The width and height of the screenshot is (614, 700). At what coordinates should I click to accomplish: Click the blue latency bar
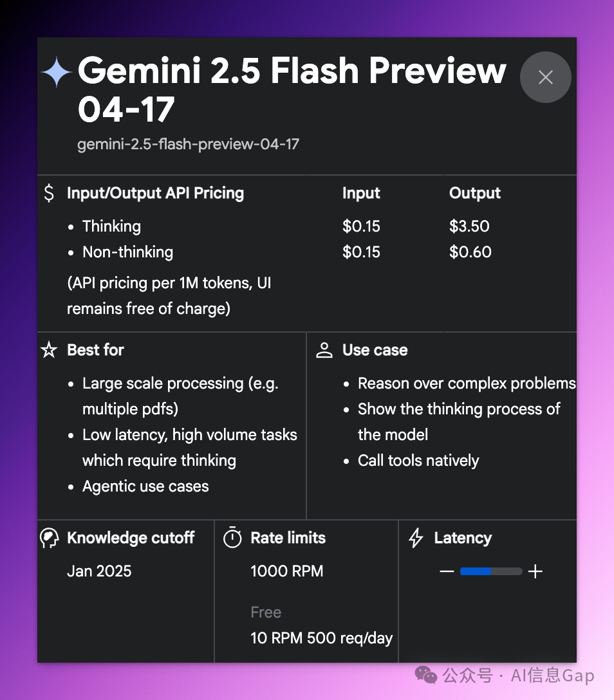pos(476,571)
